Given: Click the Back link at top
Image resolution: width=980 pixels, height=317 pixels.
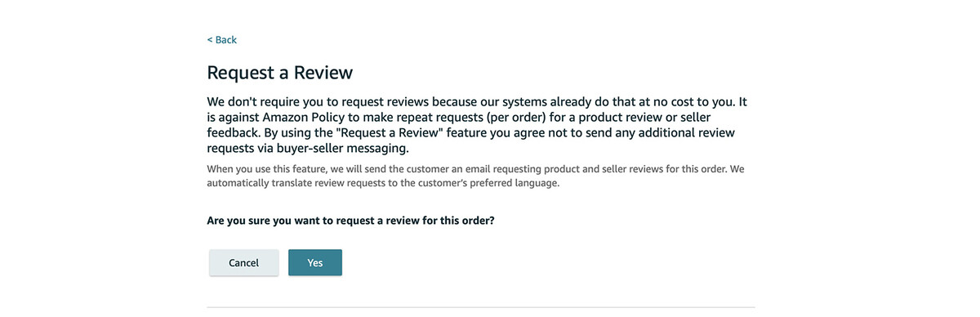Looking at the screenshot, I should tap(222, 39).
